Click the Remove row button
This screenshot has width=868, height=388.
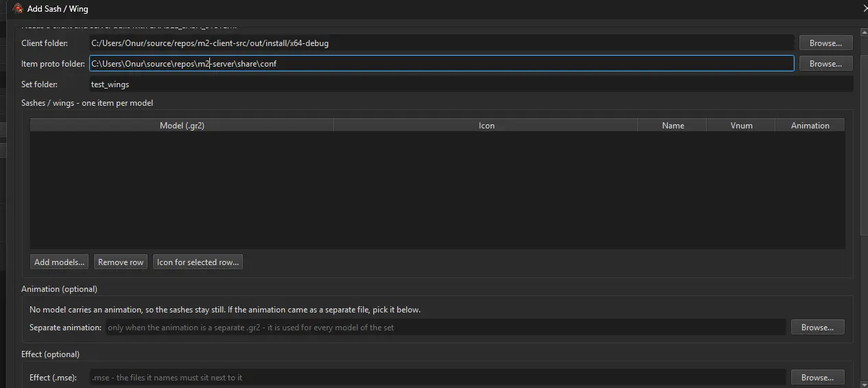click(121, 262)
